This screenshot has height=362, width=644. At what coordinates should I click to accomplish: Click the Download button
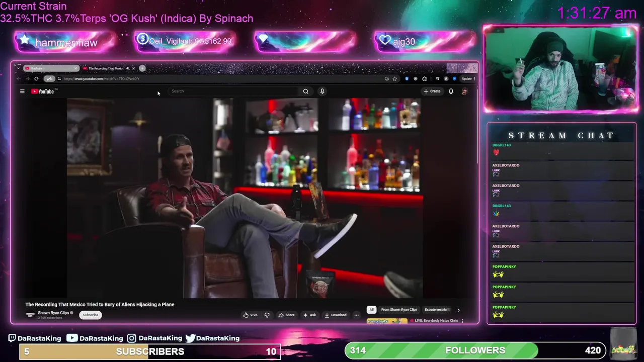tap(336, 315)
